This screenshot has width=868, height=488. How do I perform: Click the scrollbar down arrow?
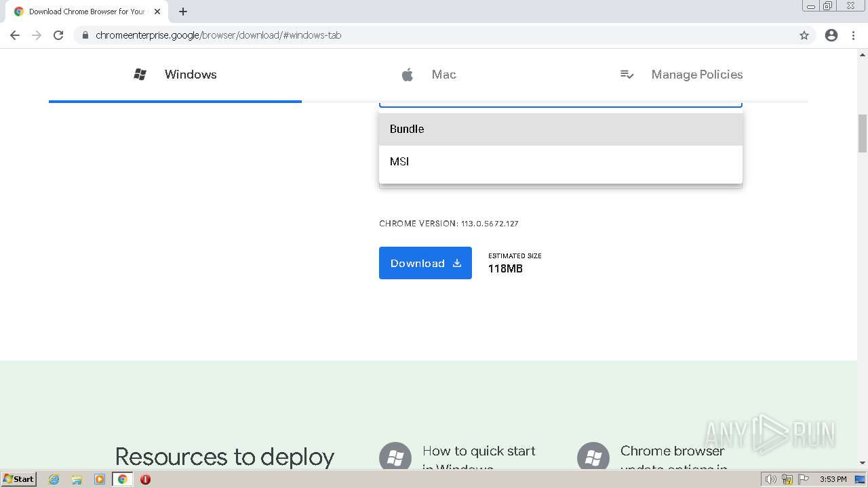click(863, 464)
